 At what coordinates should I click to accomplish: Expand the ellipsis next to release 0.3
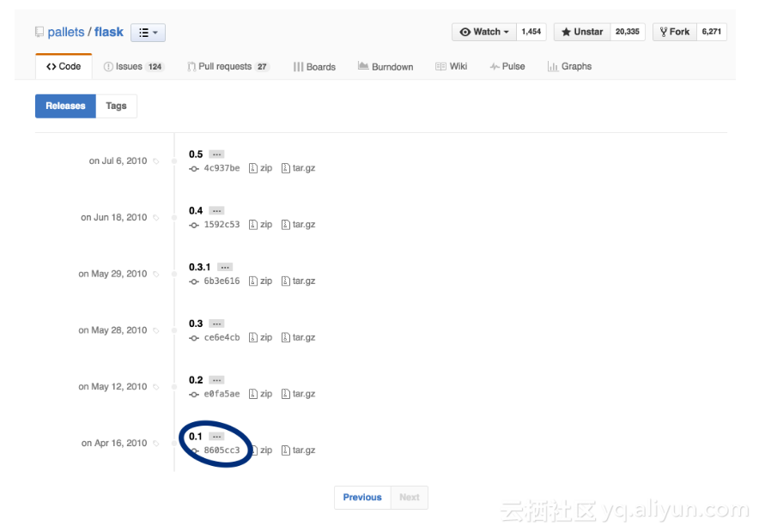point(216,323)
